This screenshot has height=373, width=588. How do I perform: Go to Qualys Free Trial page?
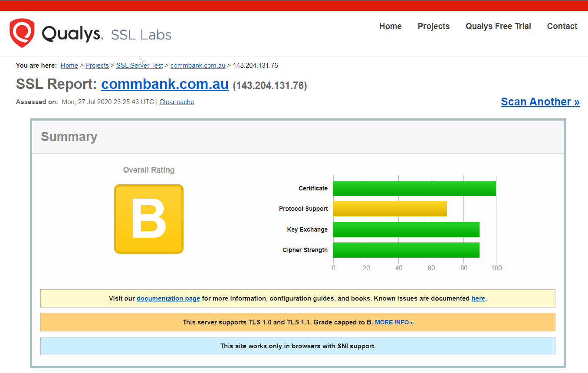pyautogui.click(x=498, y=26)
